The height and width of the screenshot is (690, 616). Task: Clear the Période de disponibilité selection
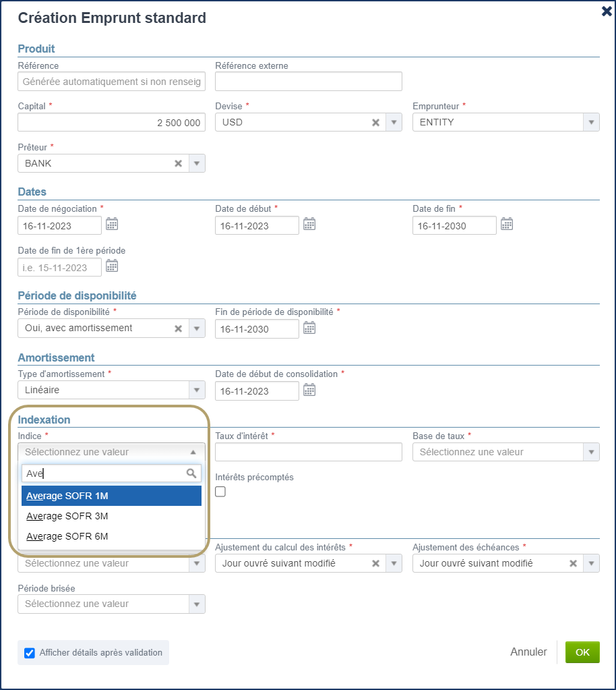point(178,328)
